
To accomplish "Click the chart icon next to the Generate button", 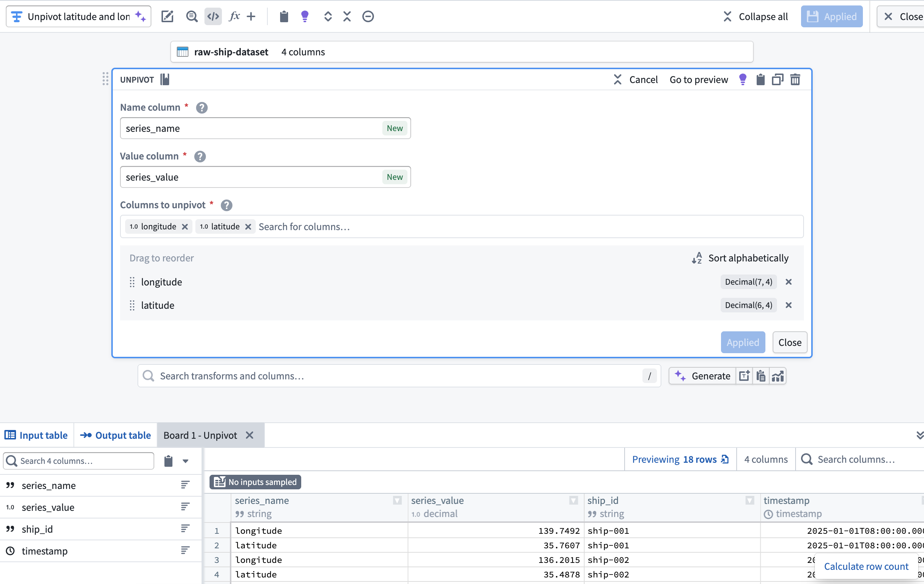I will coord(777,376).
